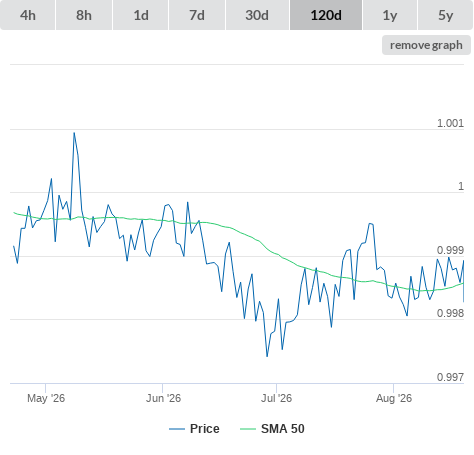Toggle the SMA 50 series legend label
This screenshot has width=474, height=455.
coord(283,429)
